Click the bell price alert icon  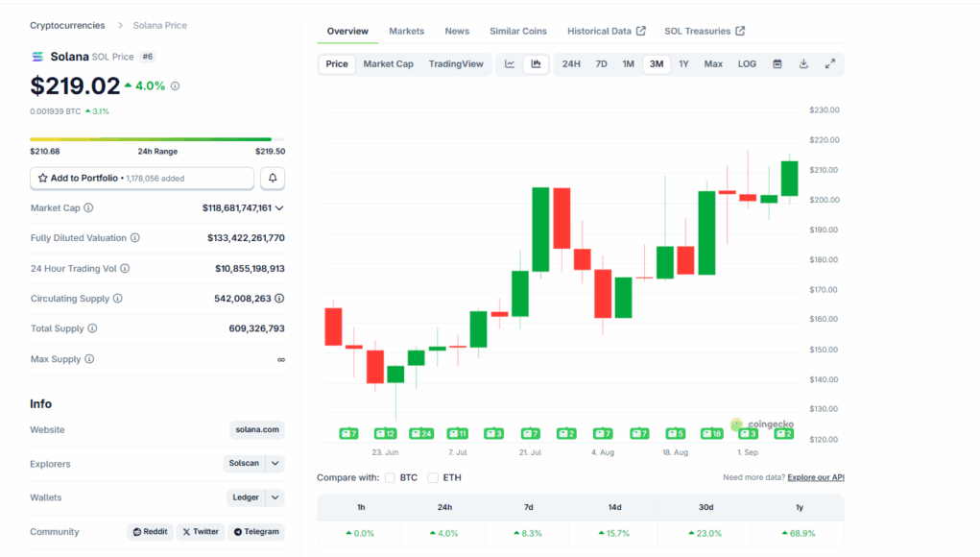click(x=273, y=179)
